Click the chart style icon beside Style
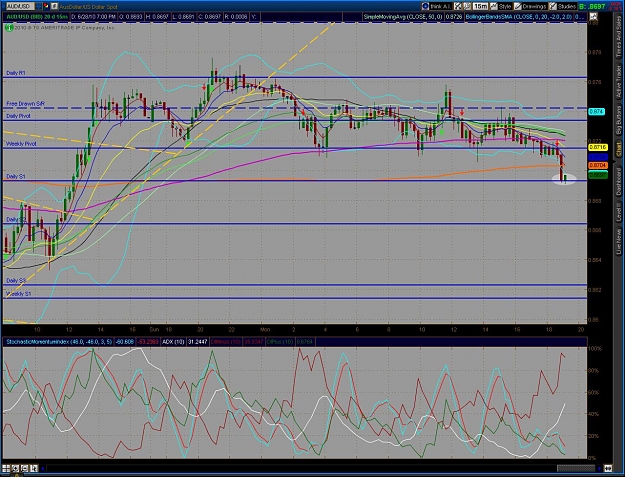 [x=494, y=6]
